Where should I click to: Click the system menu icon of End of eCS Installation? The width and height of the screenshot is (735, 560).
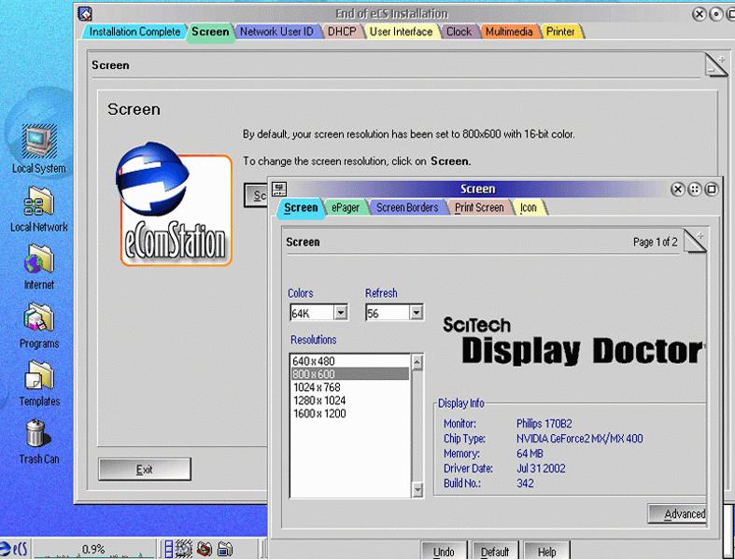(x=85, y=14)
